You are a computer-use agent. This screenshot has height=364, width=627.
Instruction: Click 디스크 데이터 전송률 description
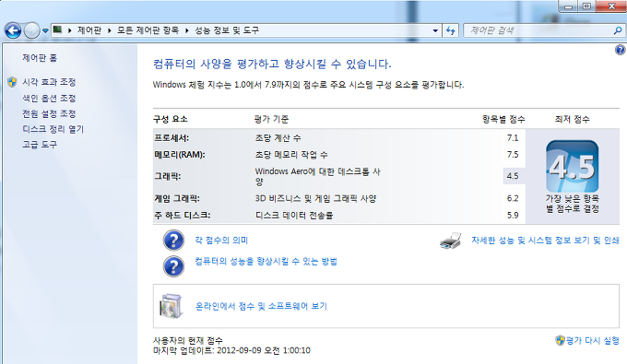click(294, 216)
